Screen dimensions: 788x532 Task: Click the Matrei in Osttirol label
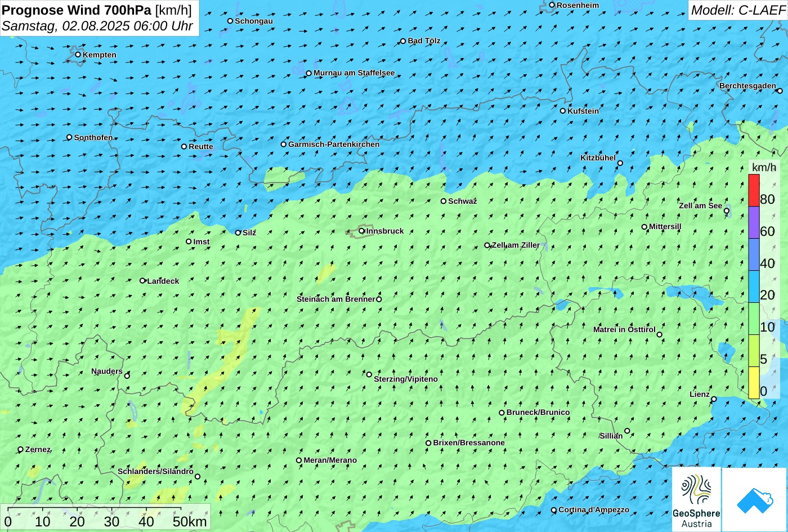pyautogui.click(x=624, y=329)
